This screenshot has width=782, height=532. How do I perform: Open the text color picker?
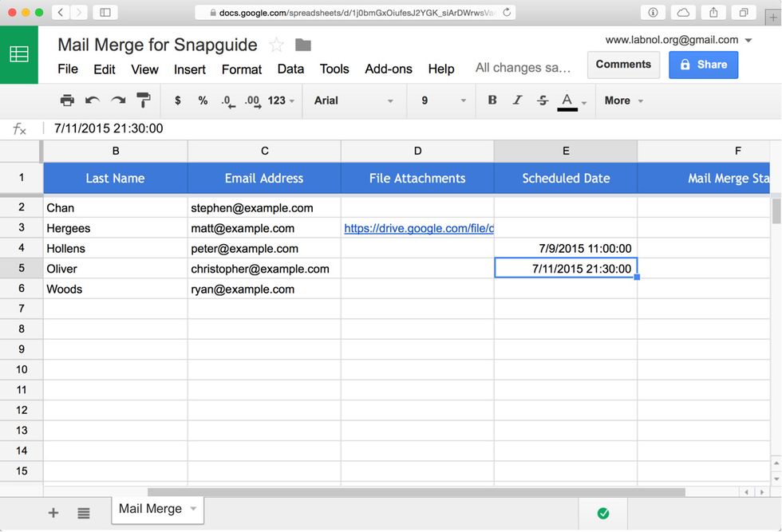pos(567,100)
